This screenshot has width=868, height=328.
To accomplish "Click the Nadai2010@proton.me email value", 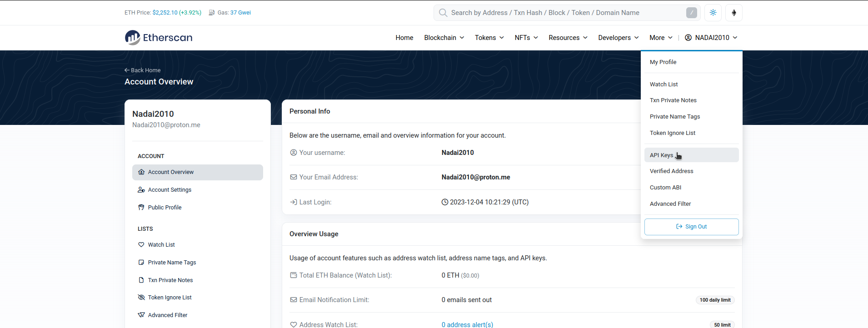I will point(476,177).
